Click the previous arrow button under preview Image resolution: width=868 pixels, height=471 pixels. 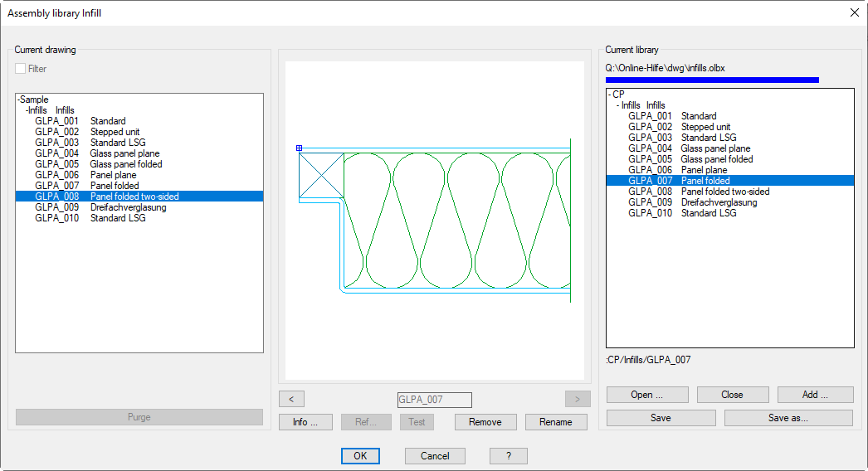click(x=291, y=399)
